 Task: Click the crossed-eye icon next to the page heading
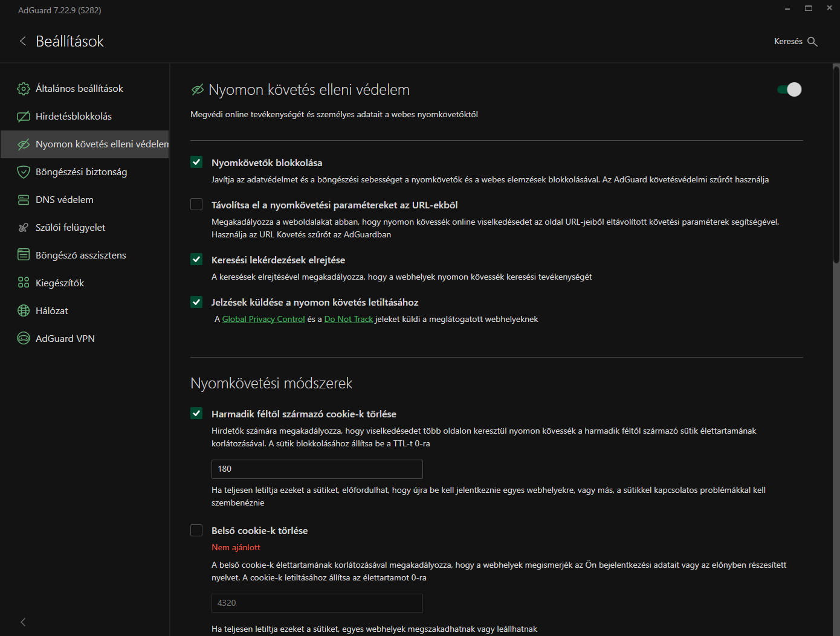[198, 90]
